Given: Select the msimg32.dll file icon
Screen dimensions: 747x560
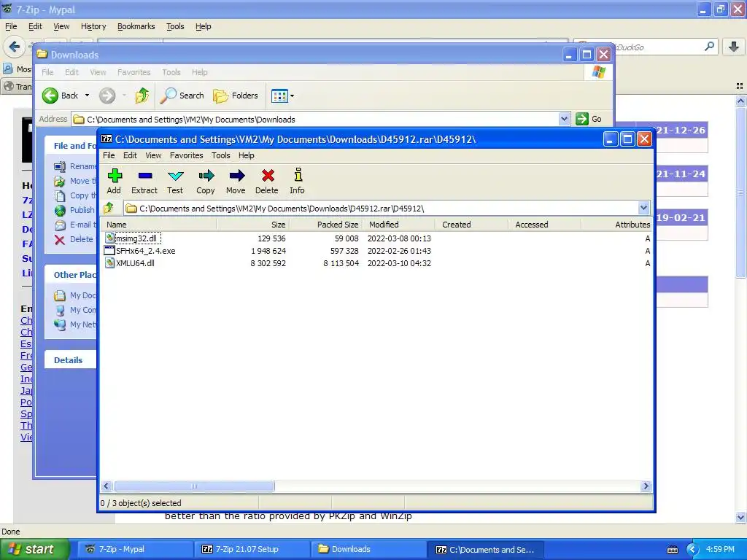Looking at the screenshot, I should tap(109, 238).
